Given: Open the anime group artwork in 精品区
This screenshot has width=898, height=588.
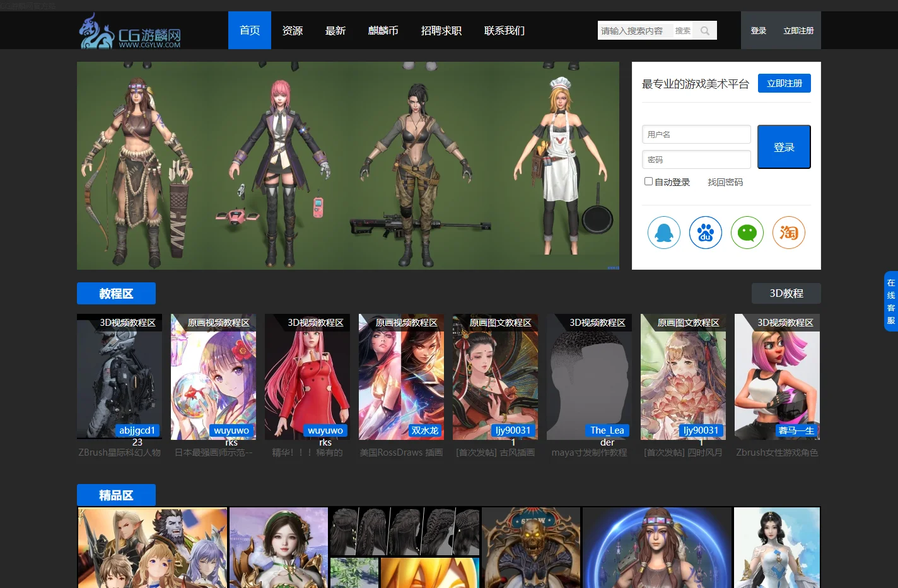Looking at the screenshot, I should click(x=153, y=548).
